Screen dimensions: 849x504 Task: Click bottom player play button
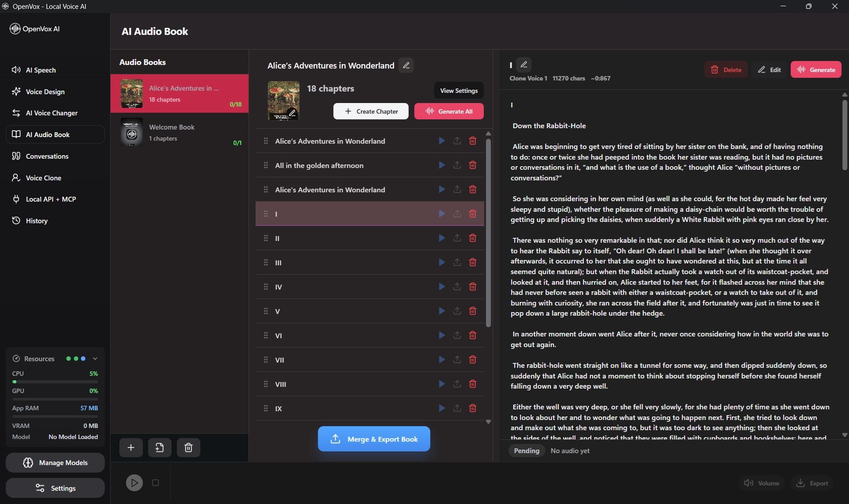pyautogui.click(x=134, y=483)
